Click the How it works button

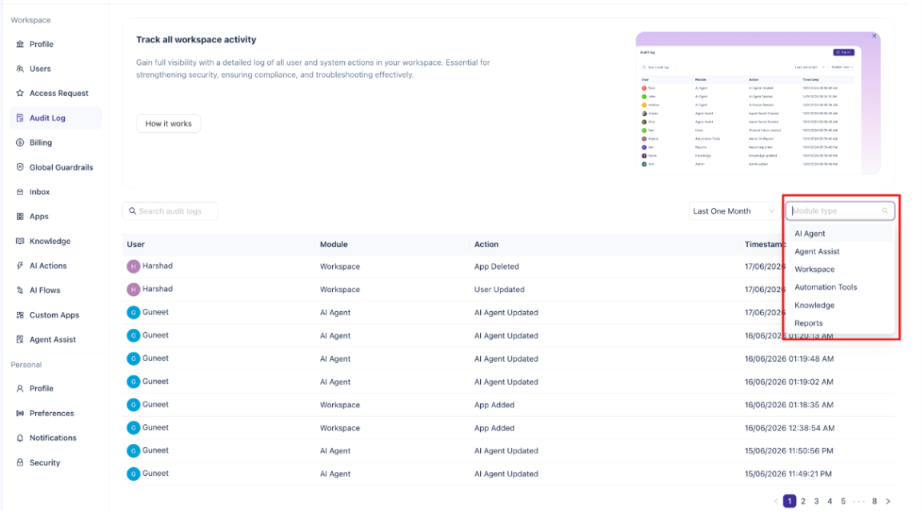169,123
